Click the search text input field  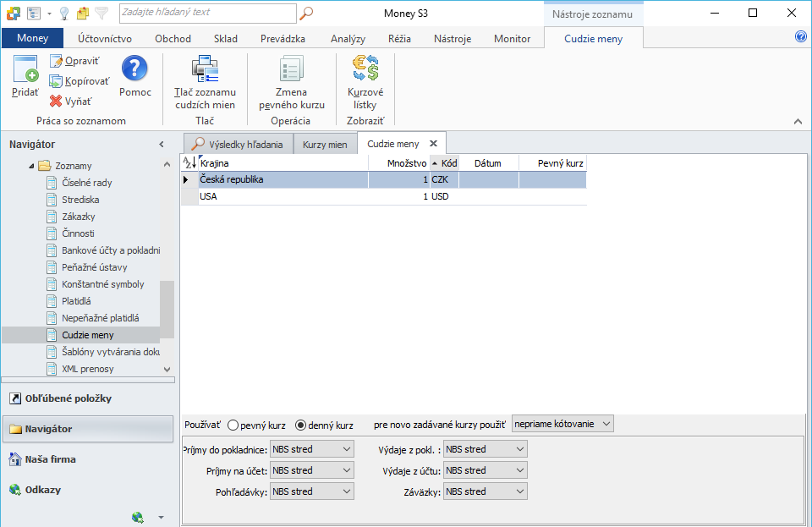[208, 13]
